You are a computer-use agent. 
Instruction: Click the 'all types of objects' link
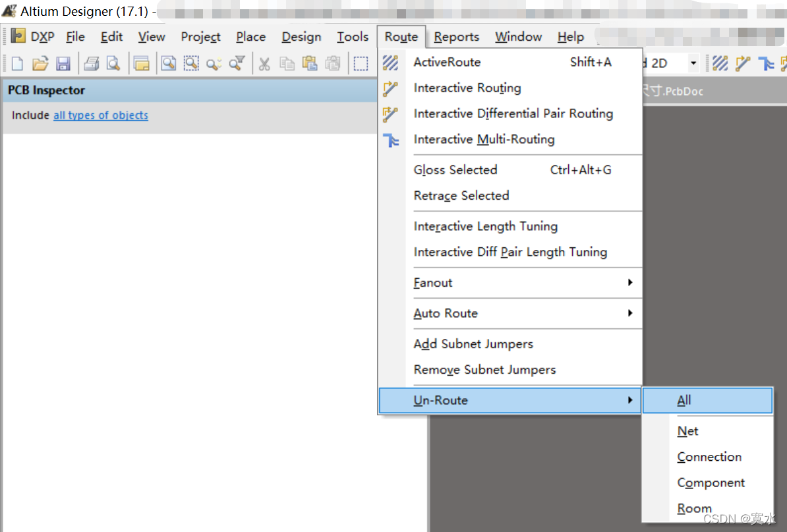[101, 115]
